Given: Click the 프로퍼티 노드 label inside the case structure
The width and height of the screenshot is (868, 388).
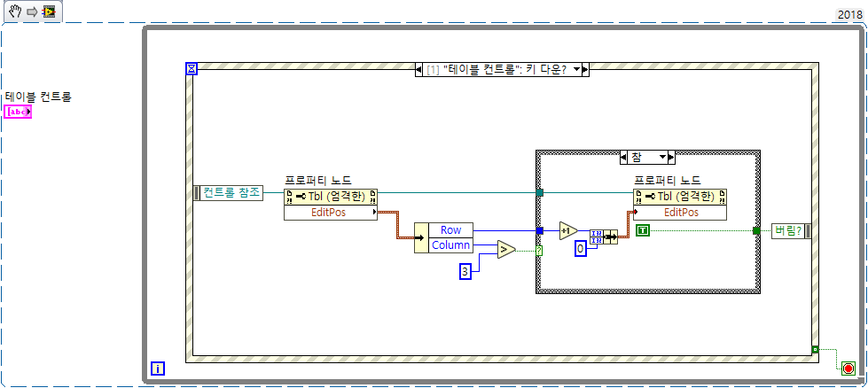Looking at the screenshot, I should pos(667,180).
